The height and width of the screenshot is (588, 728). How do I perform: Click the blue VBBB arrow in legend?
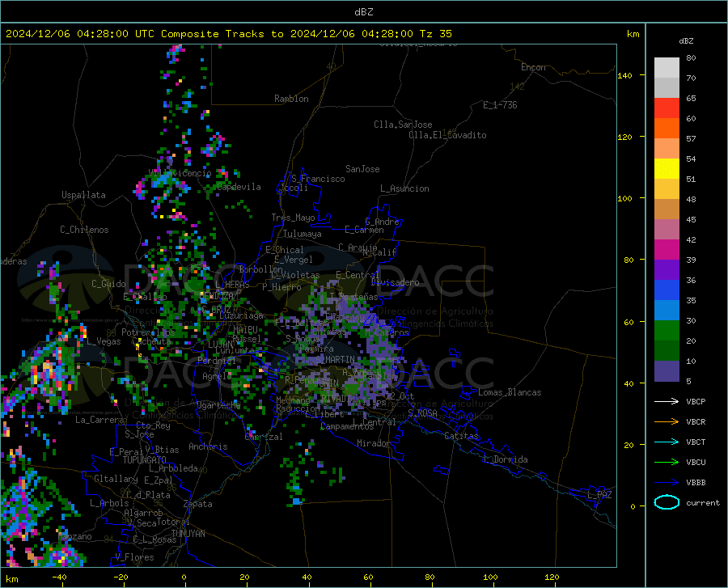coord(667,483)
